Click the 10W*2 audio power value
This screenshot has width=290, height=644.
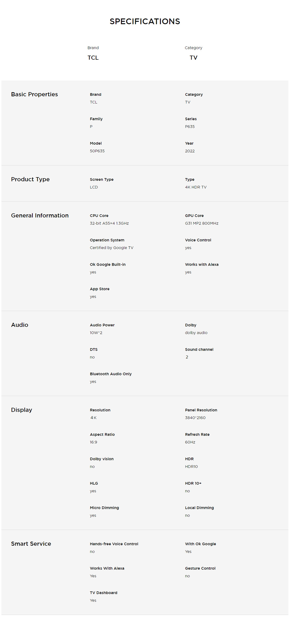96,333
